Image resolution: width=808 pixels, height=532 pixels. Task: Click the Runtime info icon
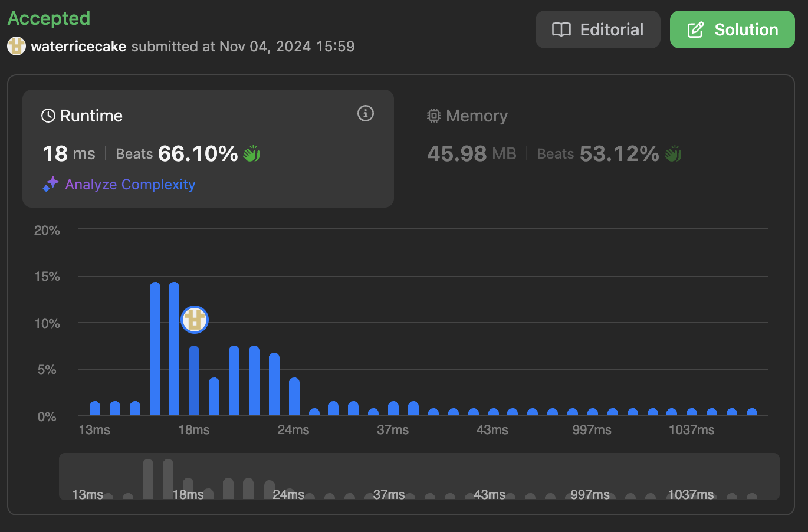click(x=366, y=113)
